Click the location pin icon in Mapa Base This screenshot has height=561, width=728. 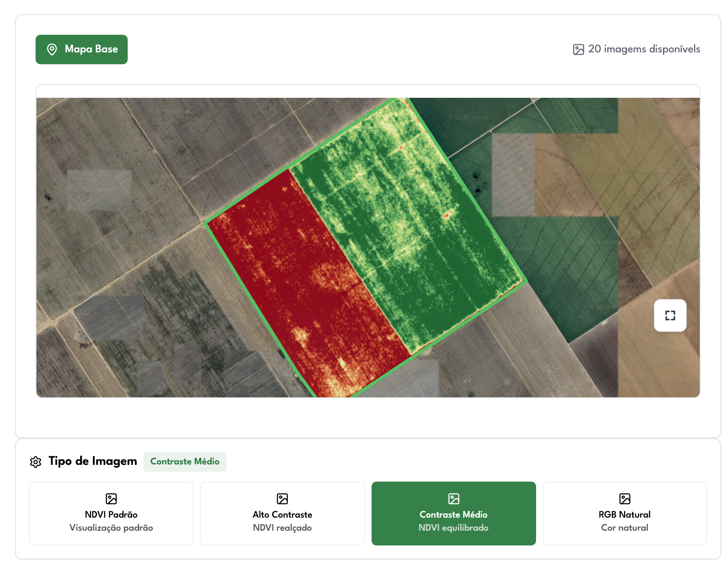[x=52, y=50]
